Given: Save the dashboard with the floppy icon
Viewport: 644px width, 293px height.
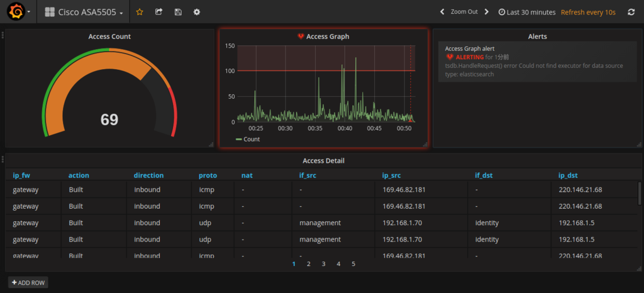Looking at the screenshot, I should pyautogui.click(x=178, y=12).
